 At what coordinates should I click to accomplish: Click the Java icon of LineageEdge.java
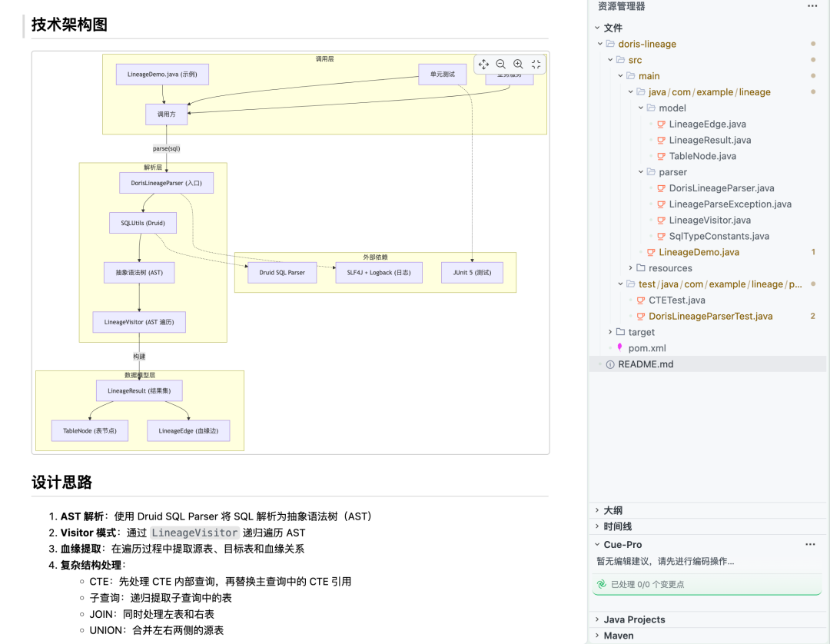click(x=661, y=124)
